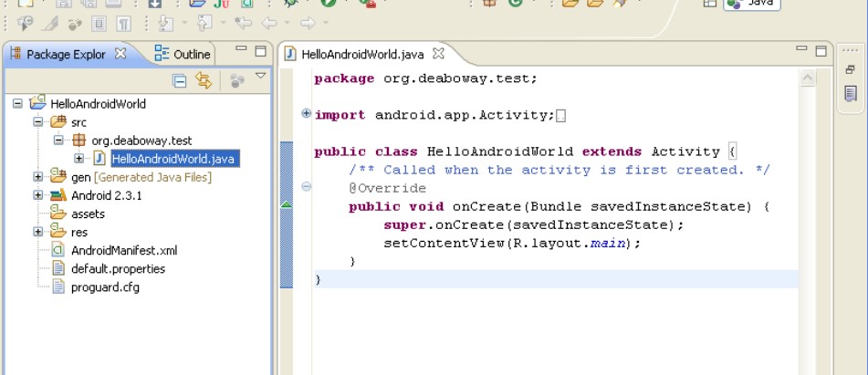Click Open Perspective icon
Viewport: 868px width, 375px height.
tap(709, 4)
